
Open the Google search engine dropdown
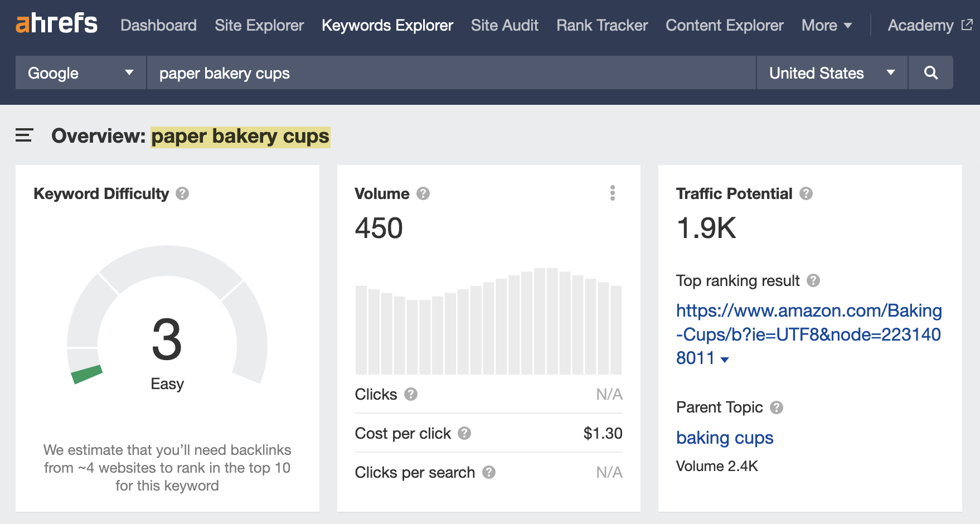coord(80,72)
